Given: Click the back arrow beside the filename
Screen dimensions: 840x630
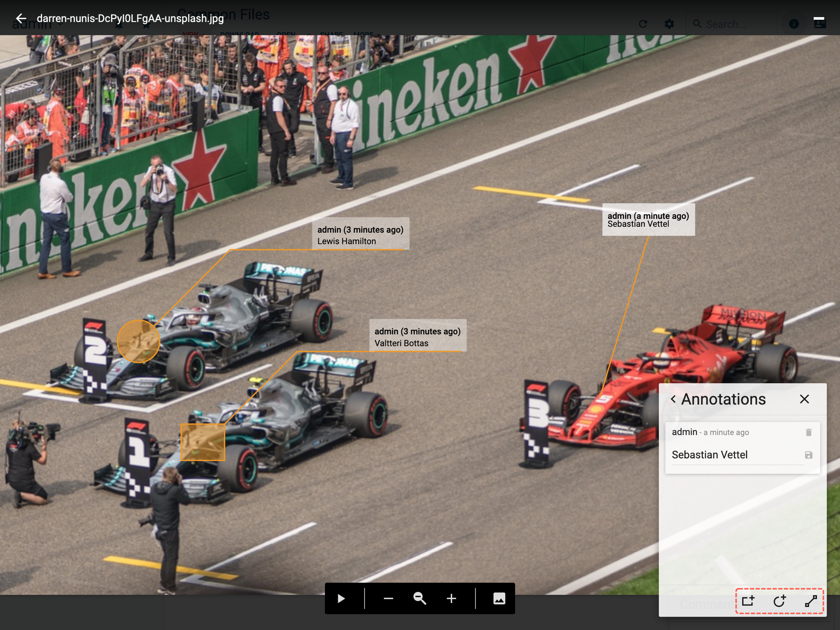Looking at the screenshot, I should [x=21, y=18].
